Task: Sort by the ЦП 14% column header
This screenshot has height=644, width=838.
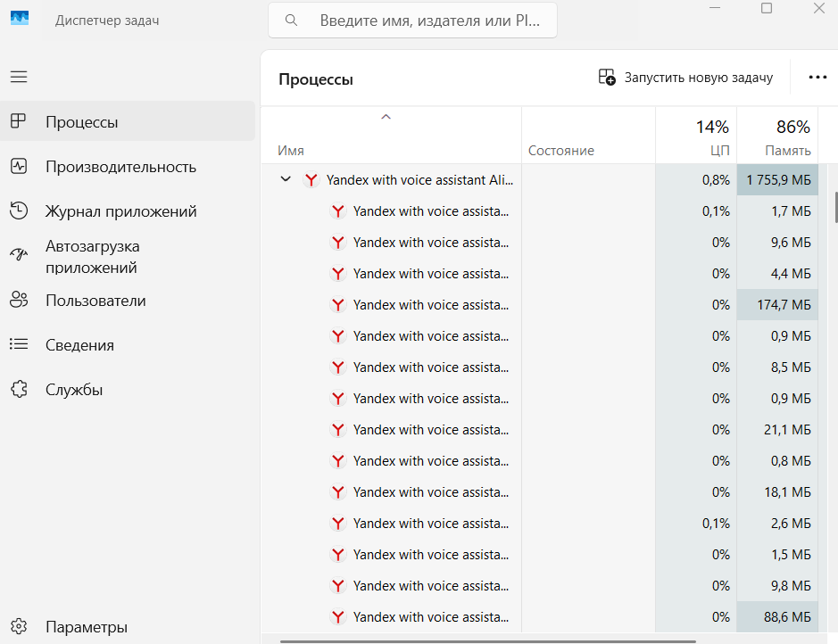Action: pos(696,135)
